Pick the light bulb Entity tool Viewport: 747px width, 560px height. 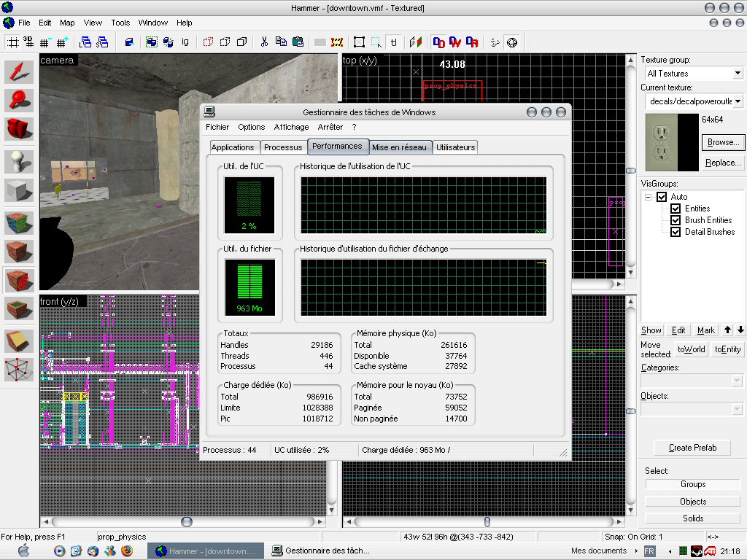(19, 162)
